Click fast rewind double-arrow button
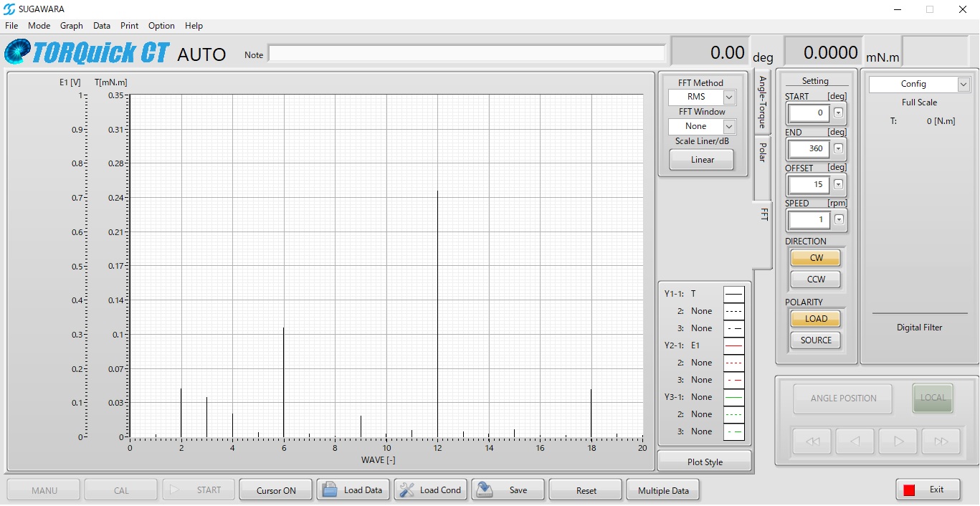980x506 pixels. [x=812, y=441]
